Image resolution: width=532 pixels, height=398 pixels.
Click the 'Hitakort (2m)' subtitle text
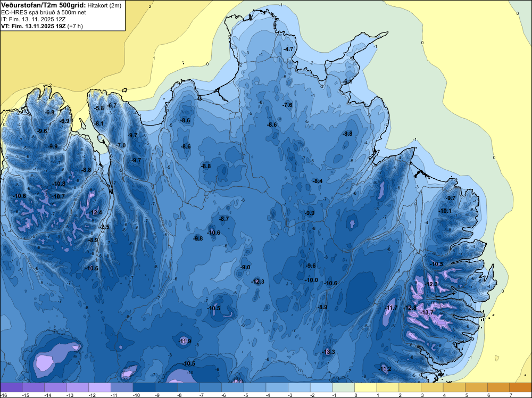(x=104, y=5)
